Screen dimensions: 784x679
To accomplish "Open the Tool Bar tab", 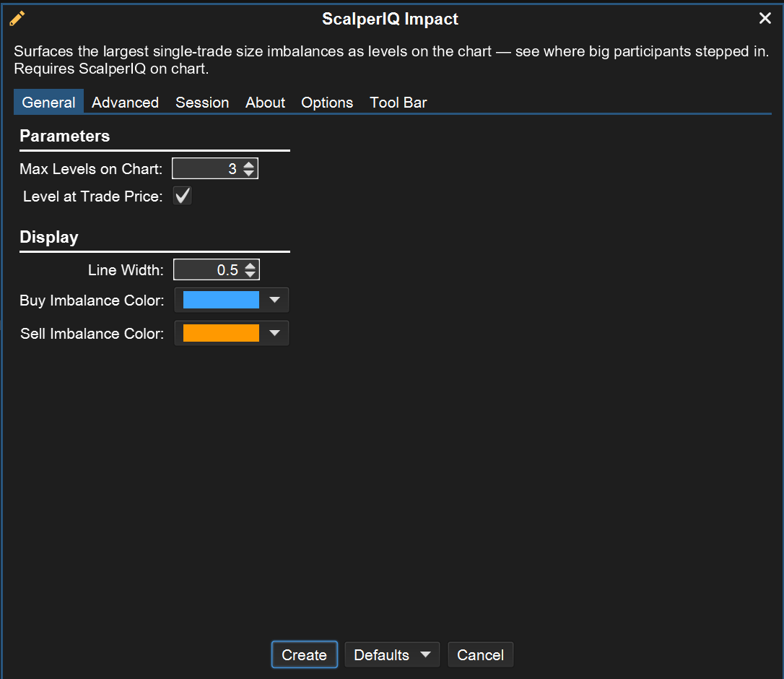I will (x=398, y=102).
